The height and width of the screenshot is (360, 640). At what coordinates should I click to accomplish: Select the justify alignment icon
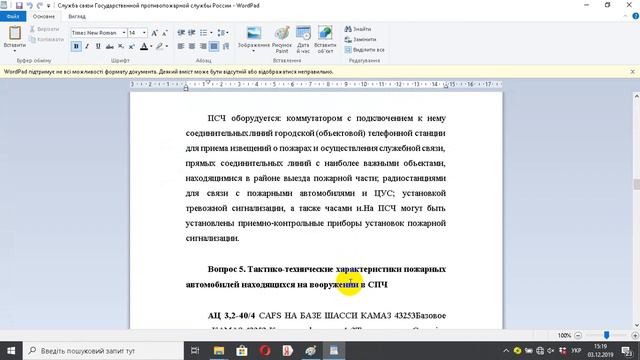pos(214,47)
